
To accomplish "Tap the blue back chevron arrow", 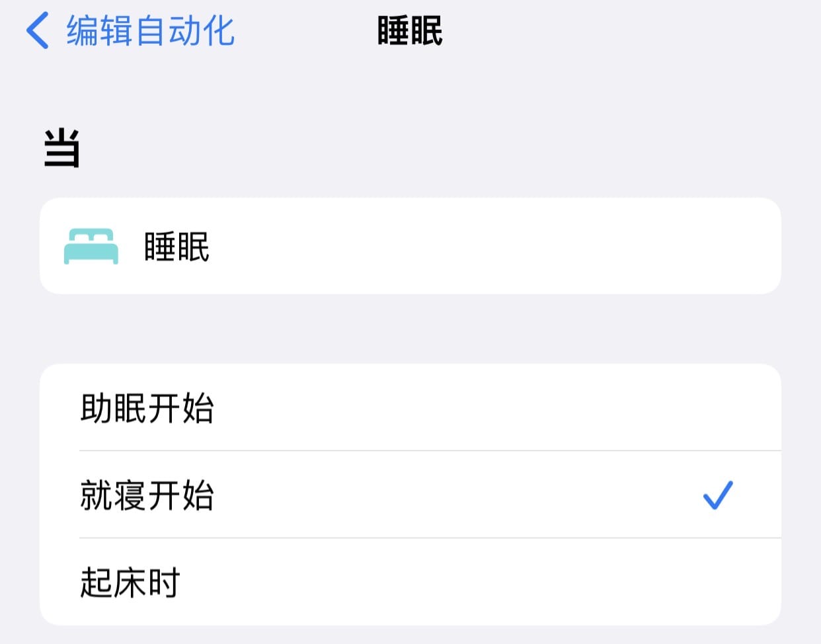I will pyautogui.click(x=38, y=30).
